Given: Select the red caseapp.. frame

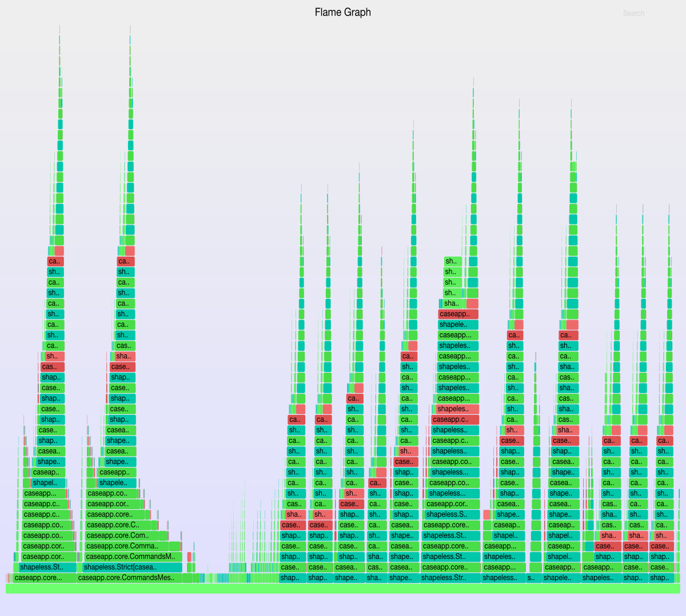Looking at the screenshot, I should click(x=458, y=314).
